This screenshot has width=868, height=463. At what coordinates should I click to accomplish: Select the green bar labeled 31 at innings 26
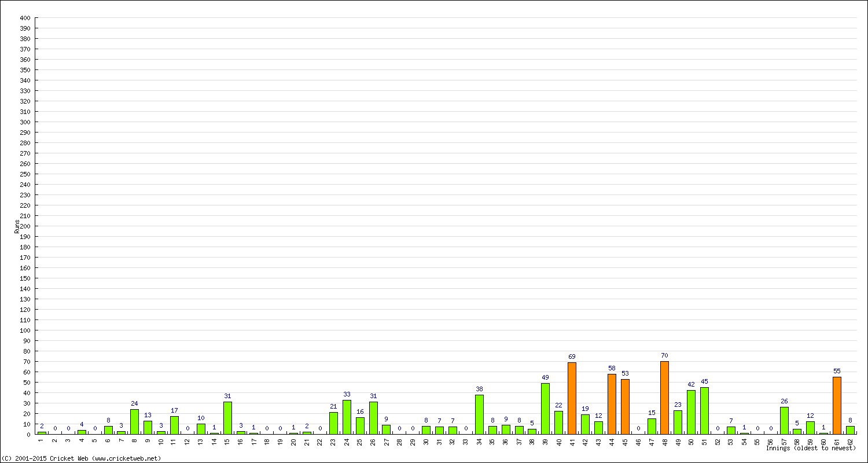373,418
